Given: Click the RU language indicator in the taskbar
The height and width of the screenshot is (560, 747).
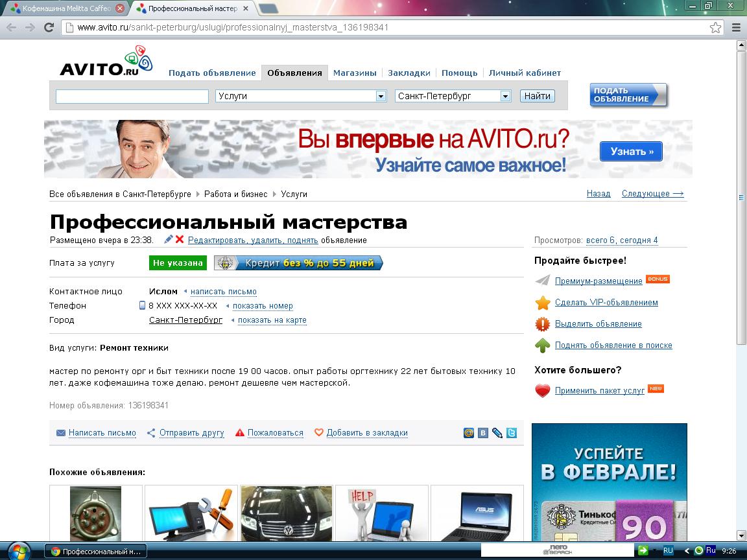Looking at the screenshot, I should click(x=669, y=550).
